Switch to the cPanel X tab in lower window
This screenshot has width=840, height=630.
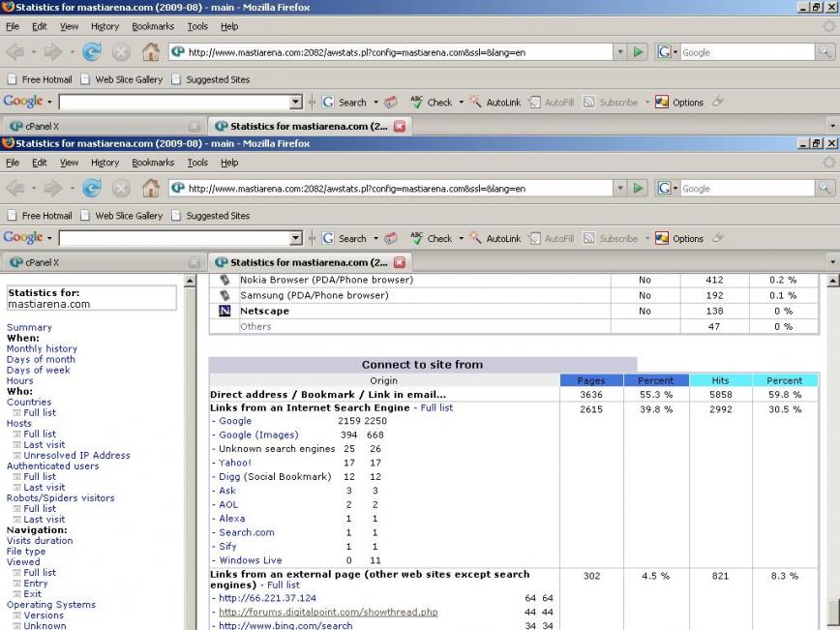[x=43, y=262]
